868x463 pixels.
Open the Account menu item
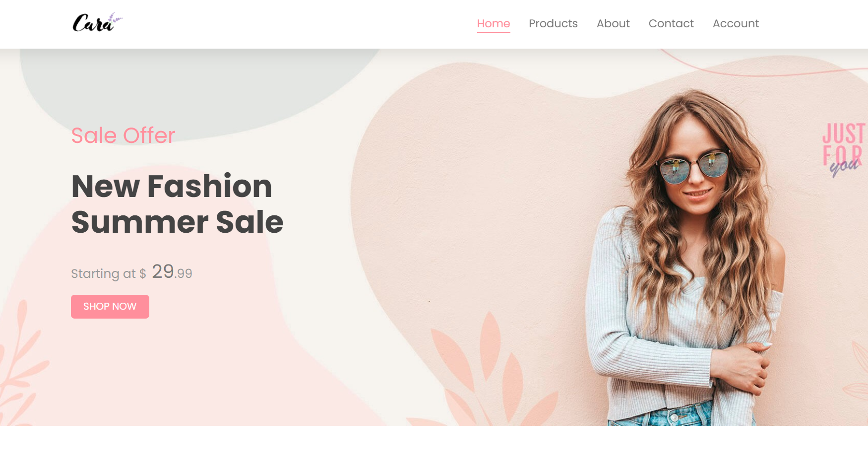pos(736,23)
